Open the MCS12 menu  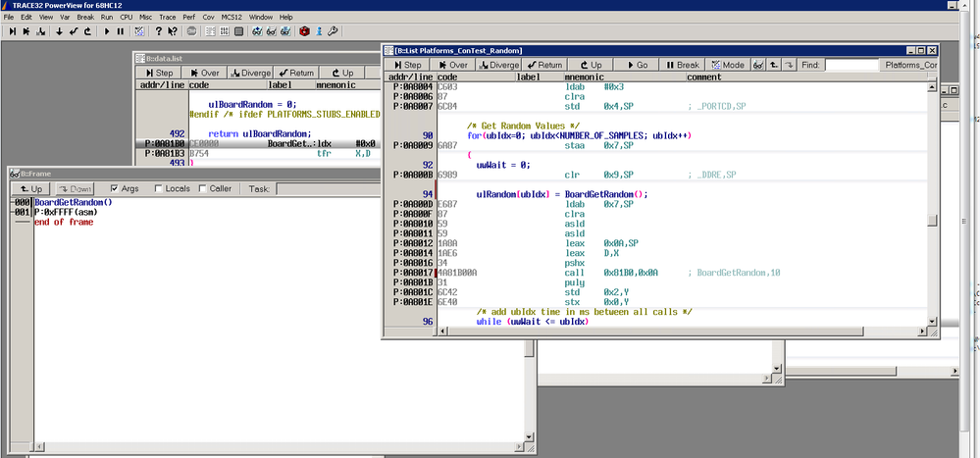tap(232, 17)
